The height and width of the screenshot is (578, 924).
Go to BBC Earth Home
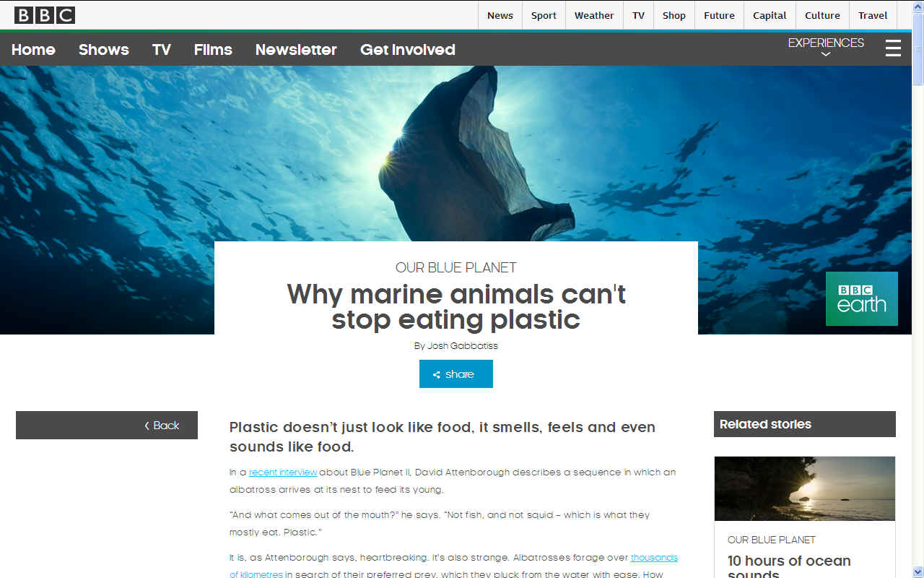coord(33,49)
